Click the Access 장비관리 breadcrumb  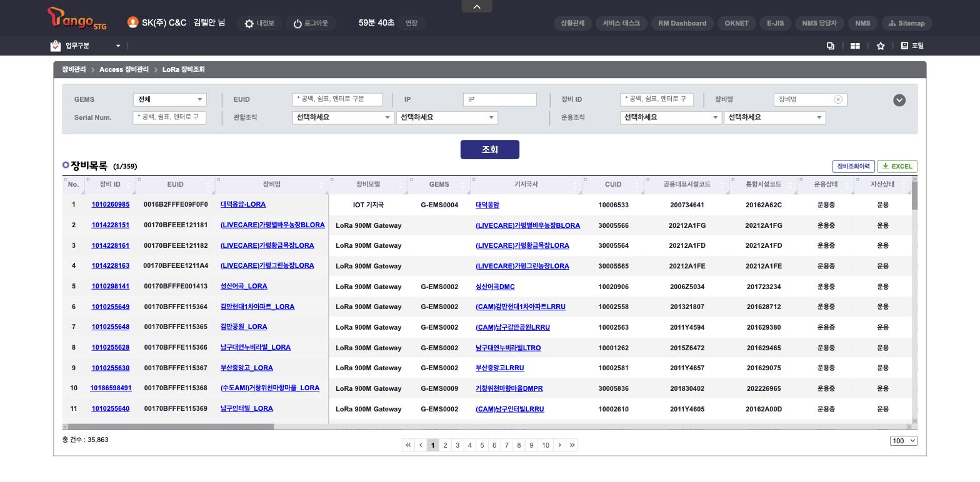click(x=124, y=69)
